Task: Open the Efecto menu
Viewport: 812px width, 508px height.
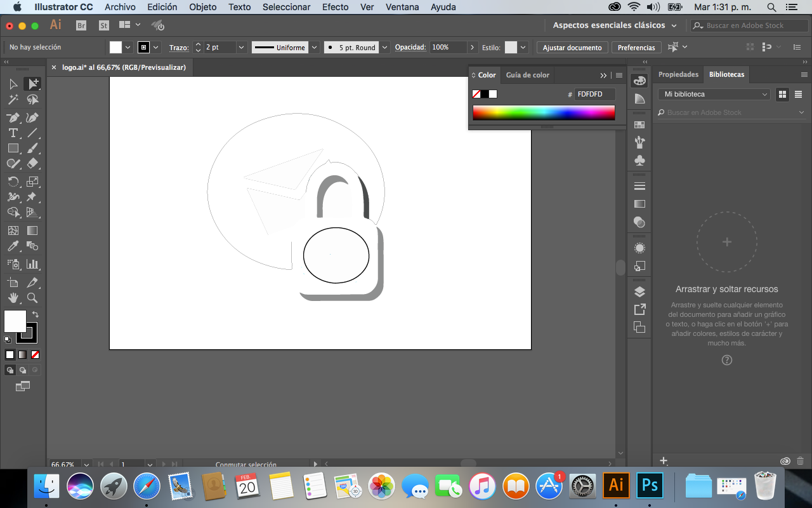Action: click(x=335, y=7)
